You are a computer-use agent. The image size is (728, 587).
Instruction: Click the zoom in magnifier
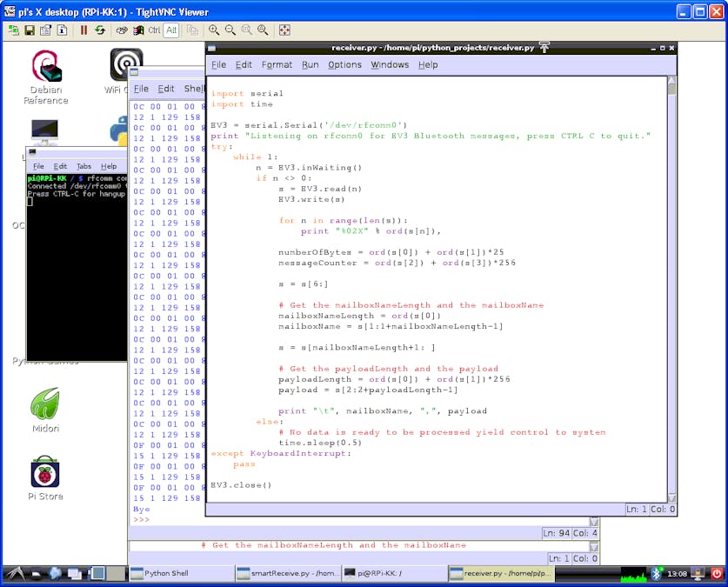coord(214,30)
